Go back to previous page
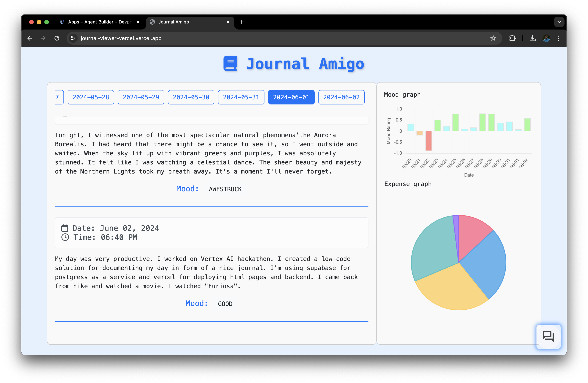 pyautogui.click(x=30, y=38)
